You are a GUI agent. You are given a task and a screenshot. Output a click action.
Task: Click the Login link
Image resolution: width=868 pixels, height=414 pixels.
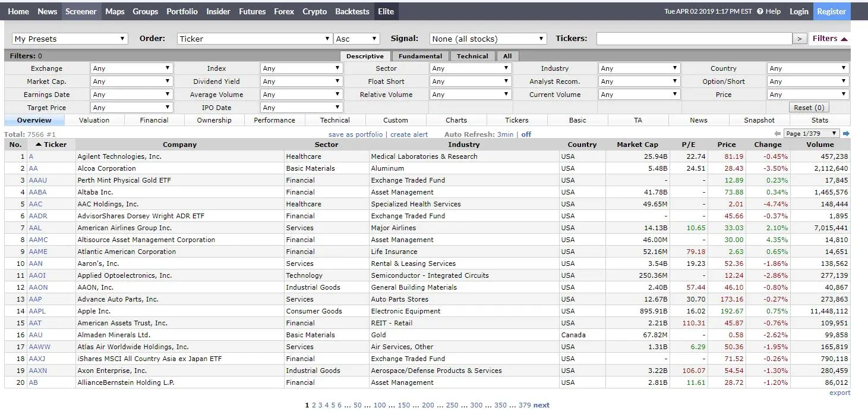pos(798,11)
